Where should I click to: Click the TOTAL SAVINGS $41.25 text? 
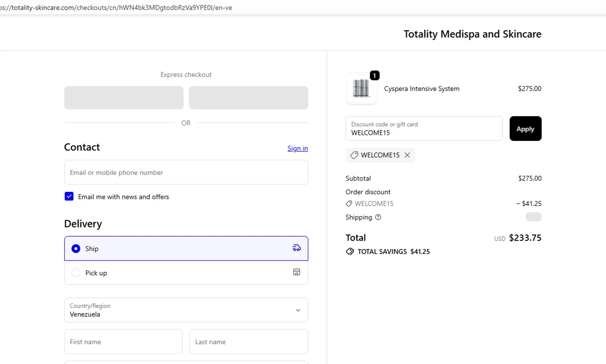394,252
